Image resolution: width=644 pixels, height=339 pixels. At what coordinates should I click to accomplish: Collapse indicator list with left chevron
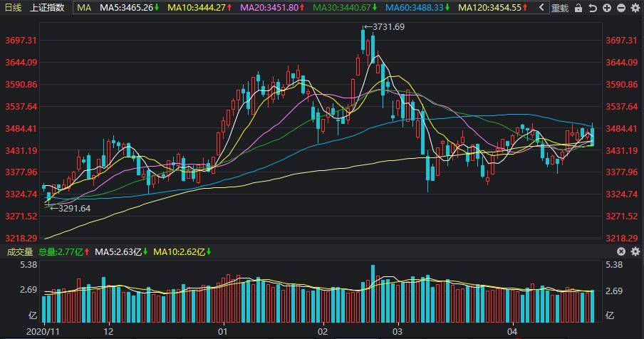point(542,8)
